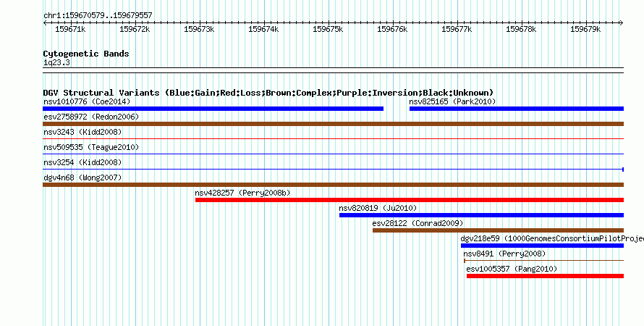The image size is (644, 326).
Task: Click the dgv218e59 blue gain bar
Action: 542,246
